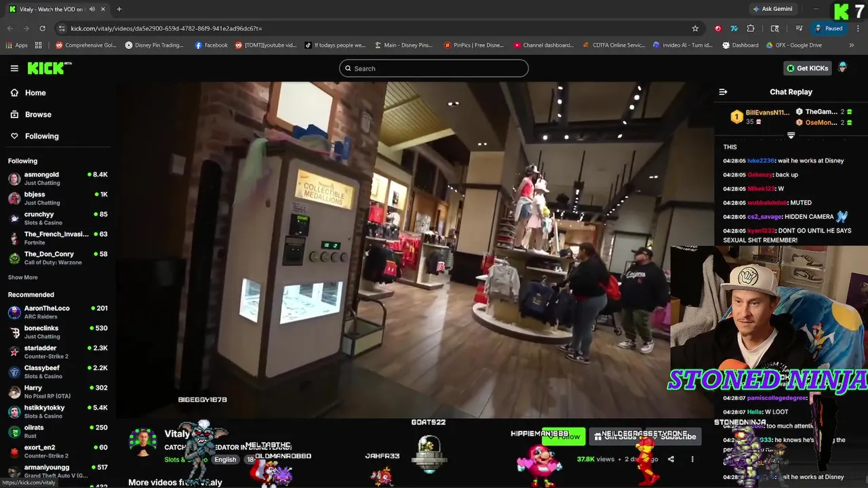Share this video via share icon
Image resolution: width=868 pixels, height=488 pixels.
(x=671, y=459)
